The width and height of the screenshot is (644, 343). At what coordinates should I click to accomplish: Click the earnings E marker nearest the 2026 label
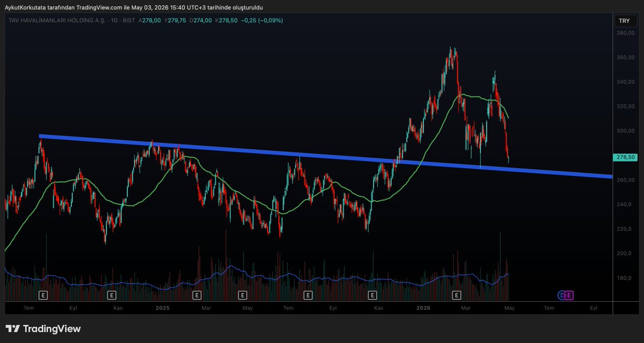coord(457,295)
